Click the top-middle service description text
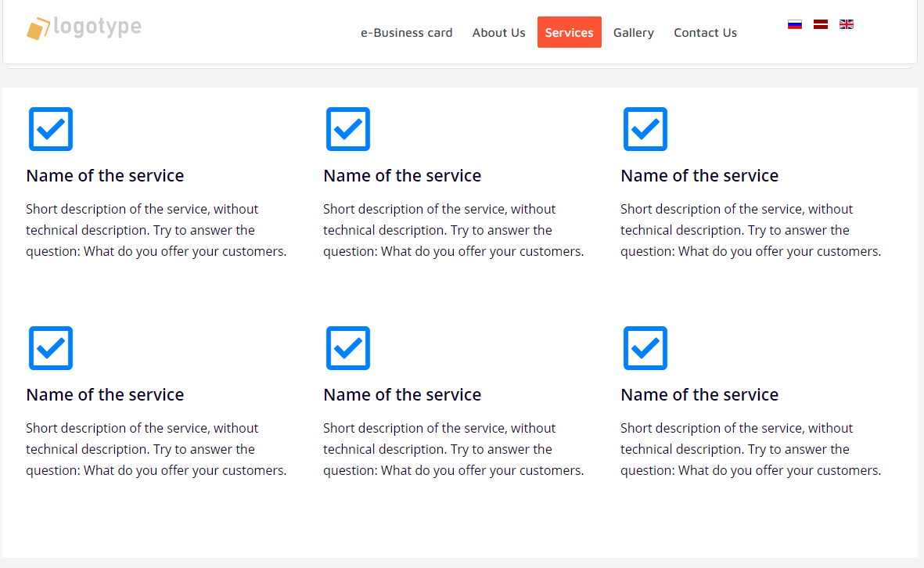The image size is (924, 568). click(453, 230)
